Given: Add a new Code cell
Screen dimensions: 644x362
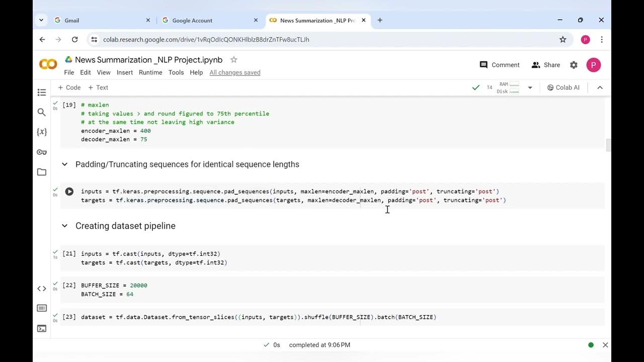Looking at the screenshot, I should point(69,87).
